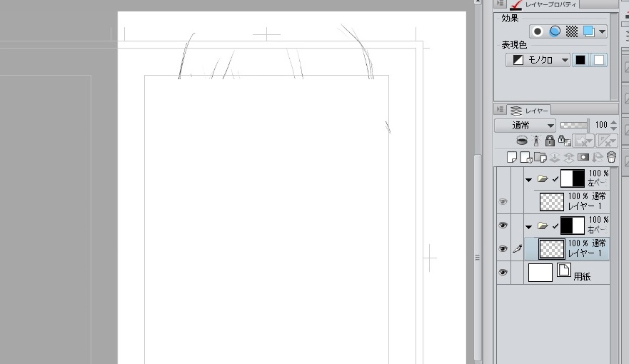This screenshot has width=629, height=364.
Task: Open the モノクロ expression color dropdown
Action: coord(538,60)
